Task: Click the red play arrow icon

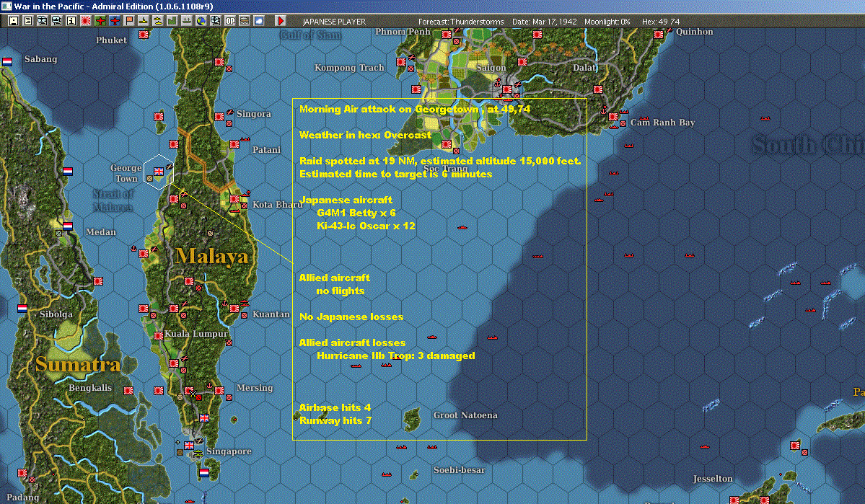Action: click(280, 21)
